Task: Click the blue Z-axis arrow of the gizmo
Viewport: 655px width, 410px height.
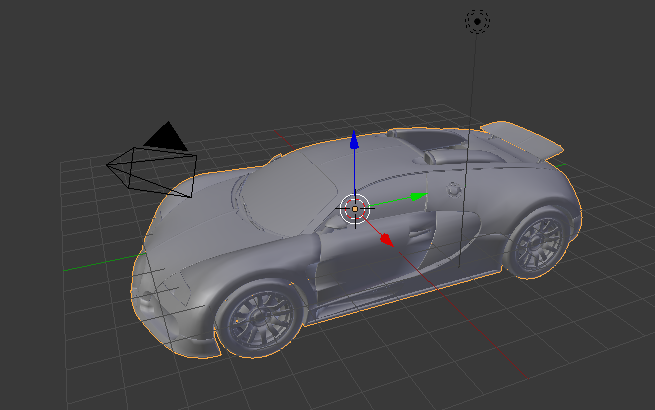Action: tap(354, 140)
